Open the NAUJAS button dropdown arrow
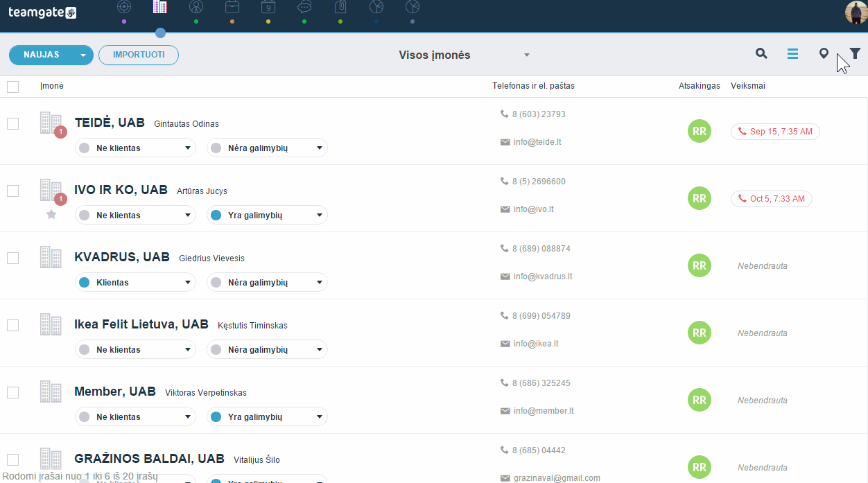Viewport: 868px width, 483px height. coord(83,55)
